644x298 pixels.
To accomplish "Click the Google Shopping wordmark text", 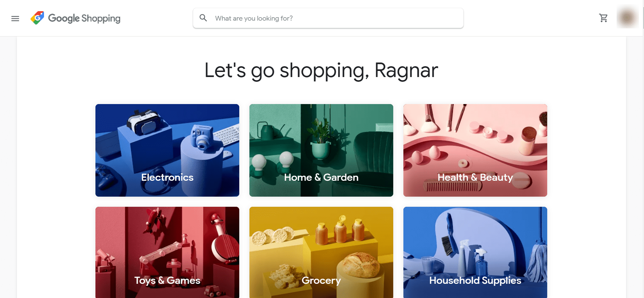I will tap(84, 18).
